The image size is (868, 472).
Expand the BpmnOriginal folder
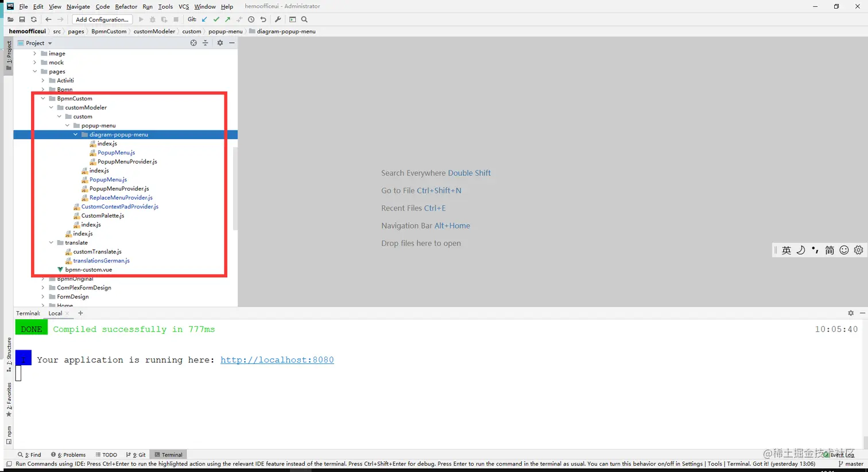click(42, 278)
